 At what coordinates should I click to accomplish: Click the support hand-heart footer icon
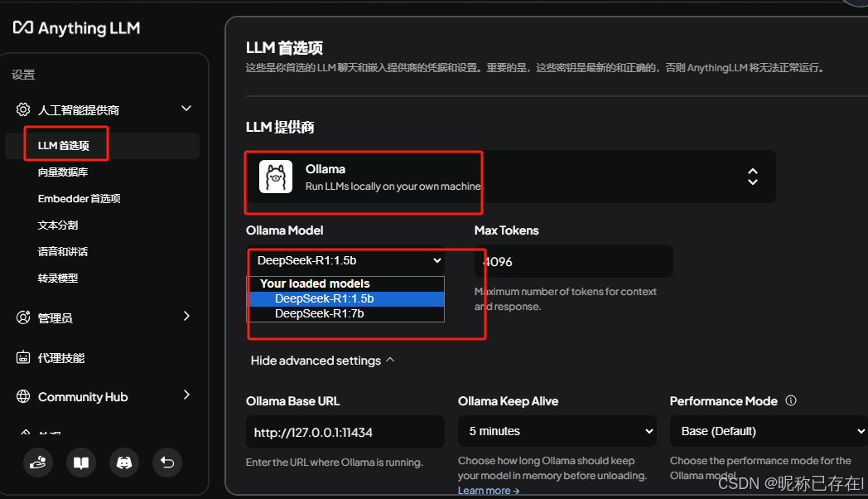click(37, 463)
